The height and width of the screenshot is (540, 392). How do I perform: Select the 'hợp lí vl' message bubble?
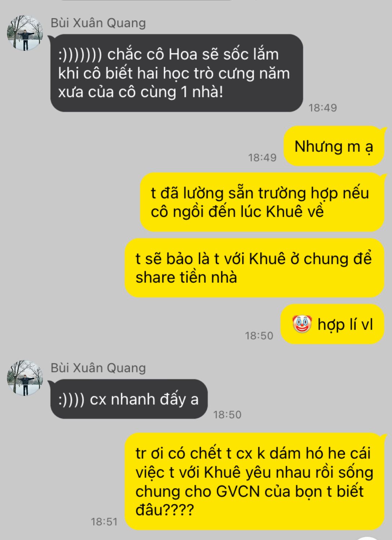(x=332, y=324)
